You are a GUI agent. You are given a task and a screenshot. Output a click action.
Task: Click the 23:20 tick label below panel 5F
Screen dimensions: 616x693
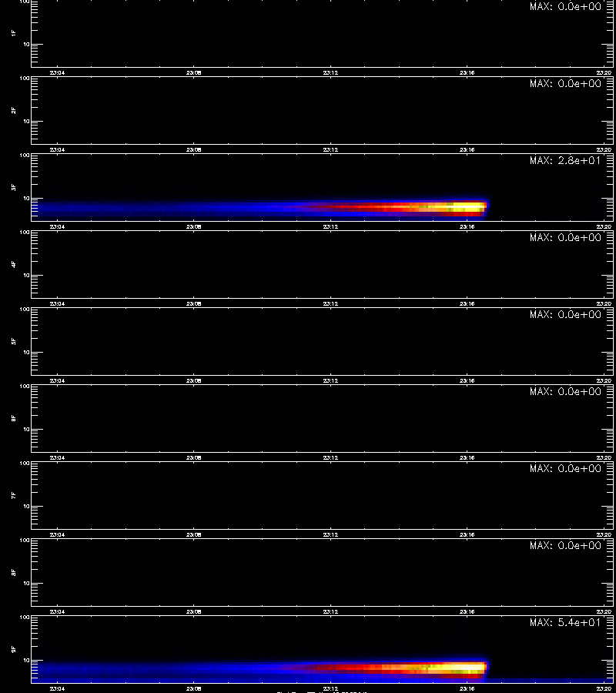[604, 380]
